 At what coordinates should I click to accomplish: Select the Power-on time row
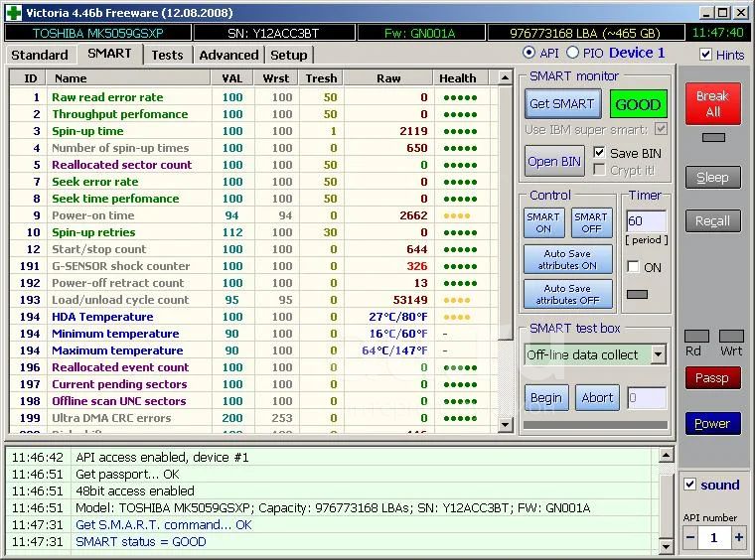[253, 215]
